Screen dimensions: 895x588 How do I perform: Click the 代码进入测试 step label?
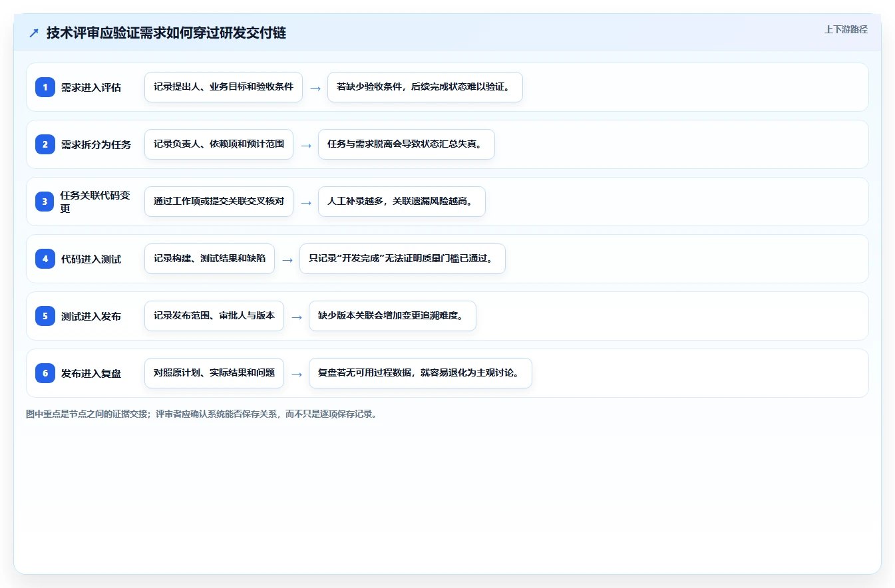coord(91,259)
